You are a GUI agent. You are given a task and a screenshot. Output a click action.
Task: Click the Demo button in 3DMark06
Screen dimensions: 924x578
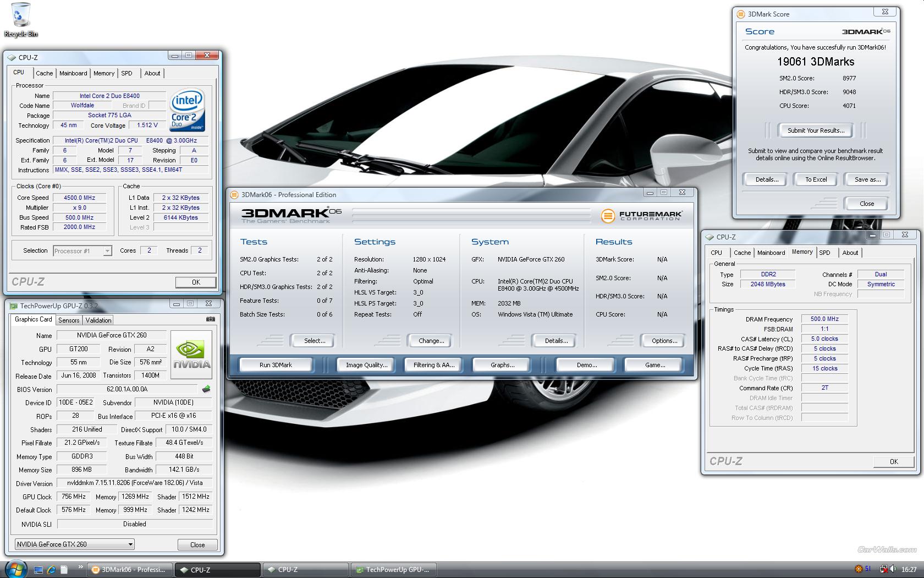pyautogui.click(x=587, y=365)
